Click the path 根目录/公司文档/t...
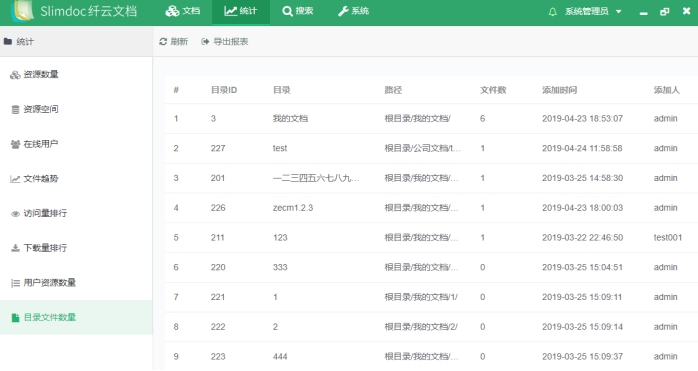The image size is (698, 371). [x=422, y=148]
